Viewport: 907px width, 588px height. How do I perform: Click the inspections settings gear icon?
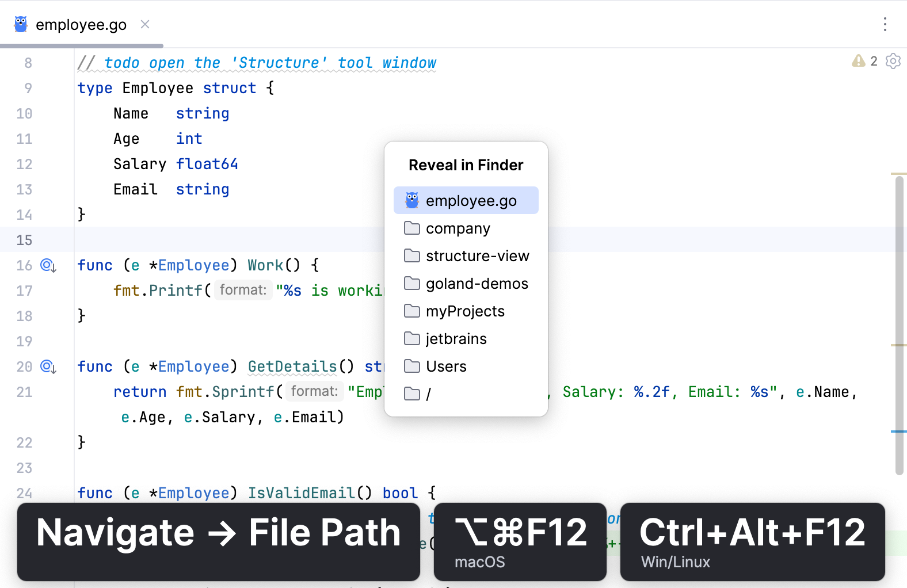pyautogui.click(x=893, y=61)
